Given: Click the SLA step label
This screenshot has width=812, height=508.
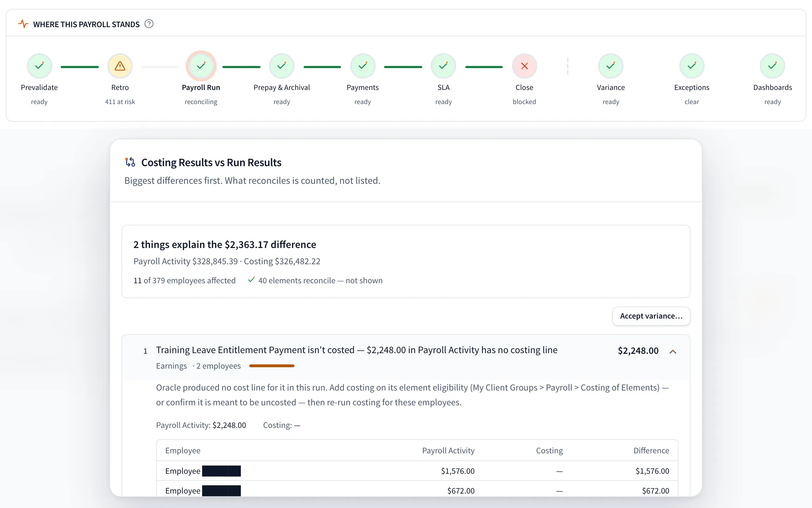Looking at the screenshot, I should point(443,87).
